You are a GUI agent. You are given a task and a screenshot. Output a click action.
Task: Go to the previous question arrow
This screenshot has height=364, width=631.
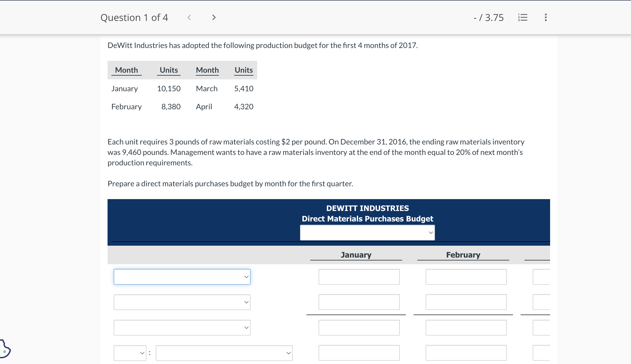tap(189, 18)
